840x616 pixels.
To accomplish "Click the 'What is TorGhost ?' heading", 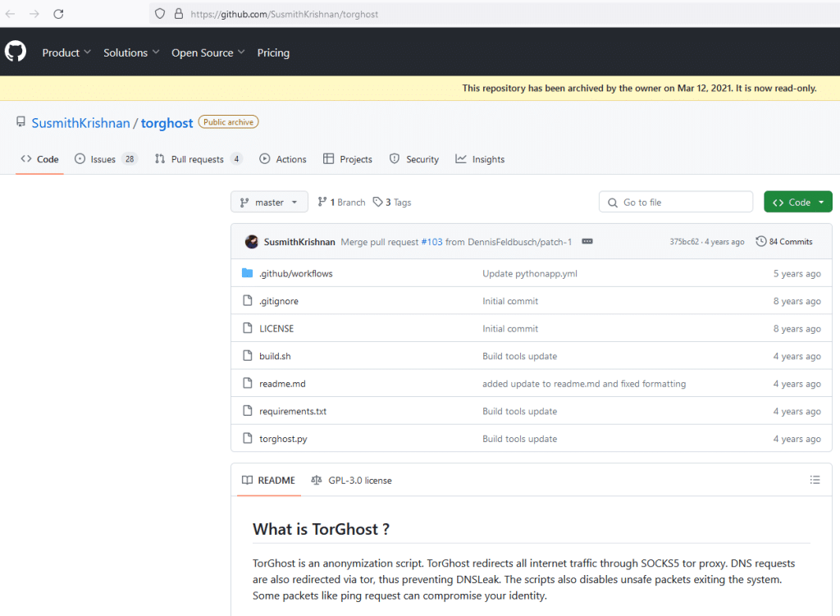I will point(321,529).
